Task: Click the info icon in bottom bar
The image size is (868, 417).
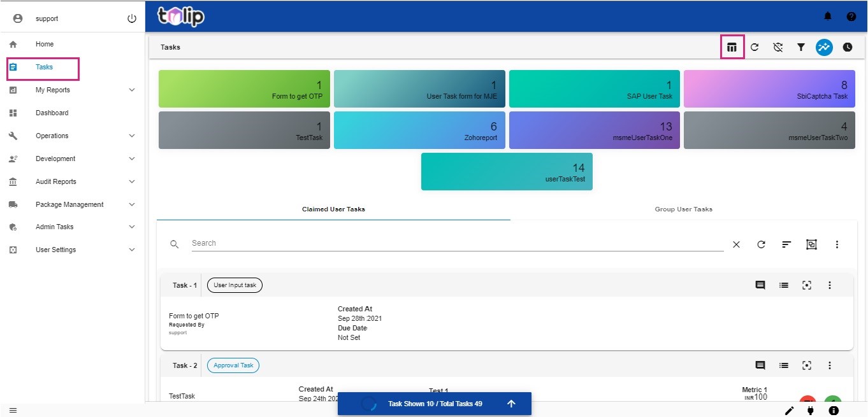Action: click(834, 411)
